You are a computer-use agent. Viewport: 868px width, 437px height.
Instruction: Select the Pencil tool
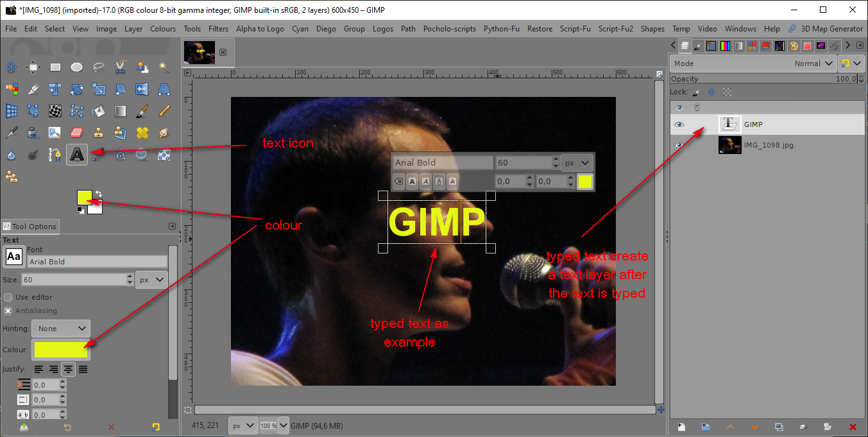tap(164, 111)
